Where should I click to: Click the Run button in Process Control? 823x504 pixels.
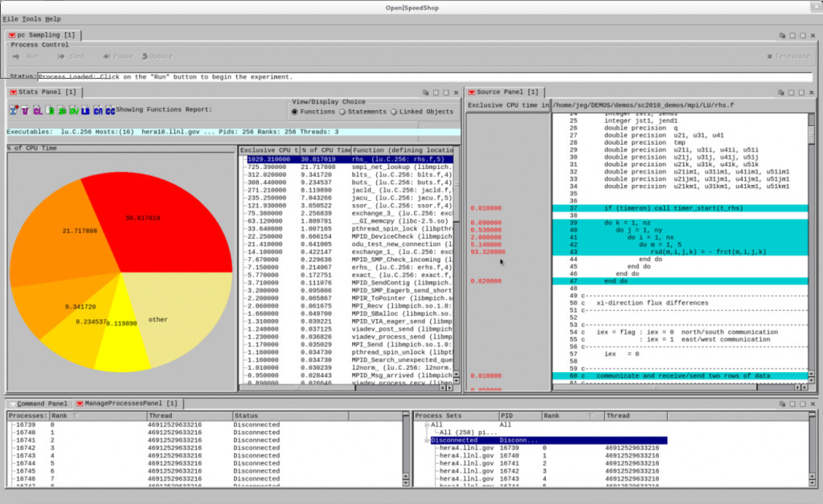click(24, 55)
